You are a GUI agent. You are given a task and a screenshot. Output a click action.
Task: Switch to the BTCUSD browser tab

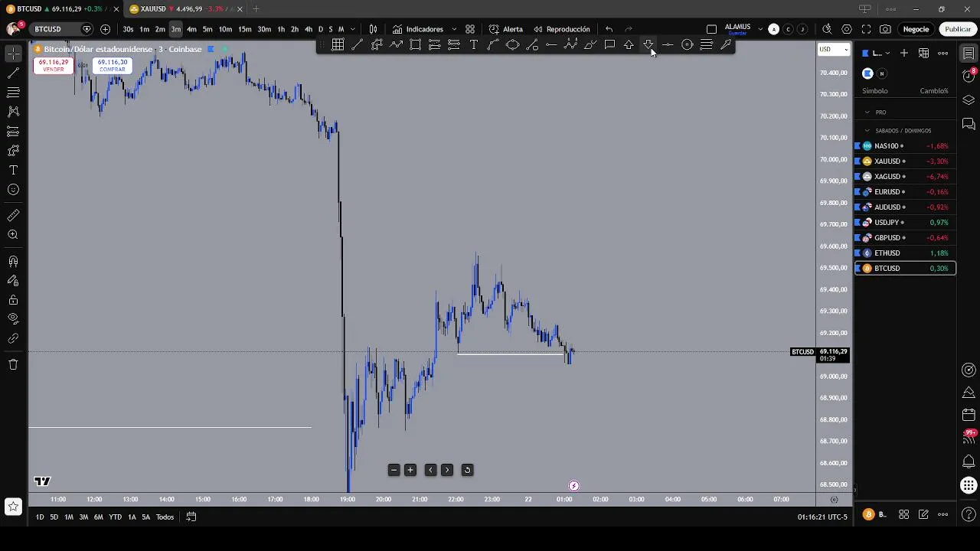pyautogui.click(x=61, y=8)
